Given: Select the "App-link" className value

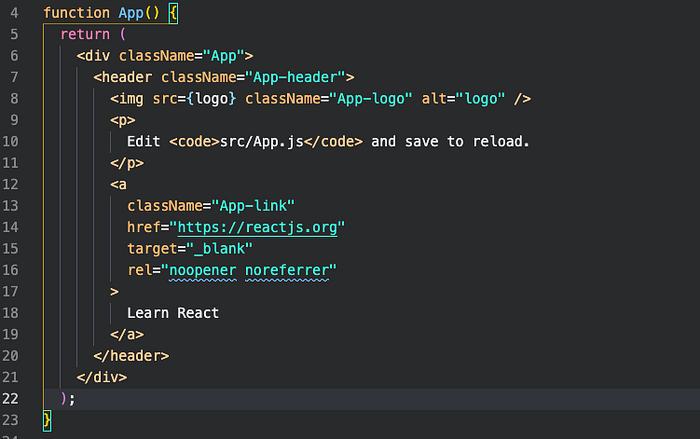Looking at the screenshot, I should (253, 206).
